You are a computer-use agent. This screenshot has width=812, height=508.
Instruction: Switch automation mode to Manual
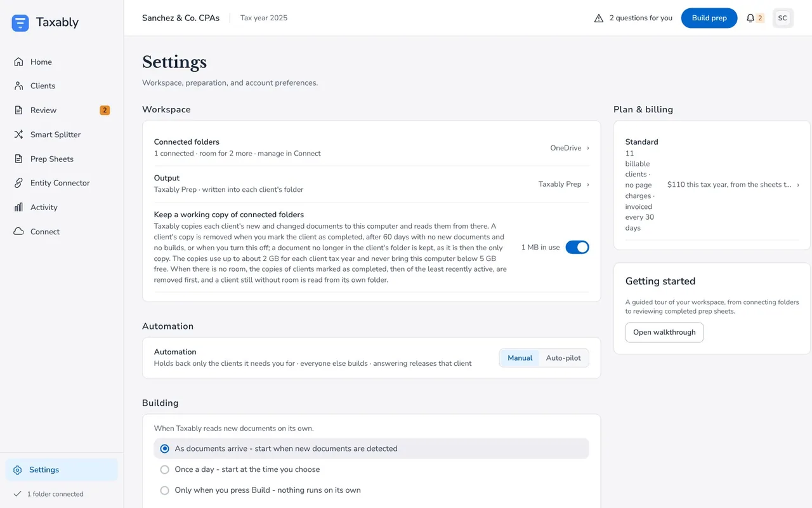click(520, 358)
